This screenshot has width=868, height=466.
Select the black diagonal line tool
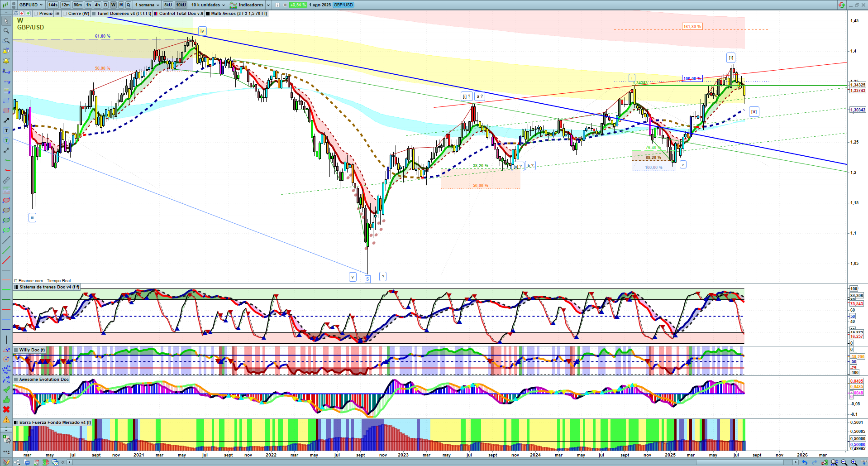tap(6, 240)
